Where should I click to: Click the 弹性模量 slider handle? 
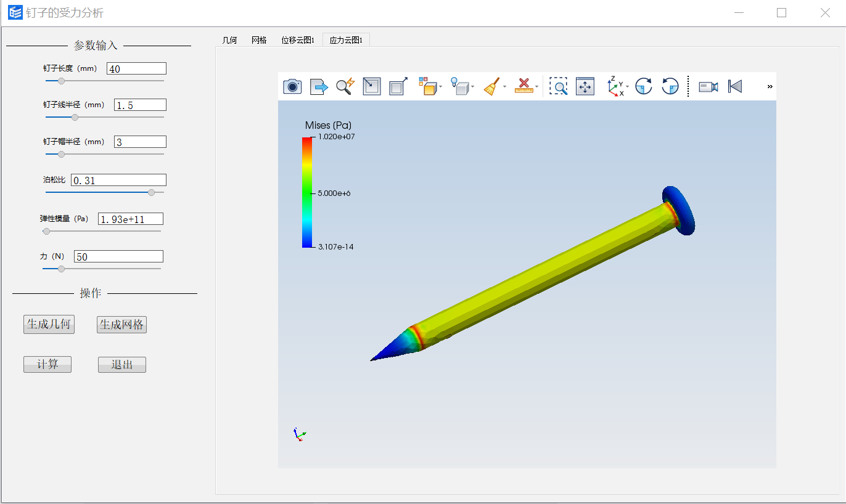pos(46,231)
